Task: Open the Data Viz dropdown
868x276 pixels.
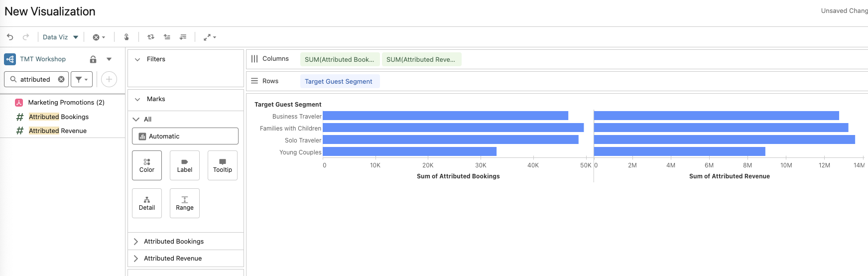Action: 60,37
